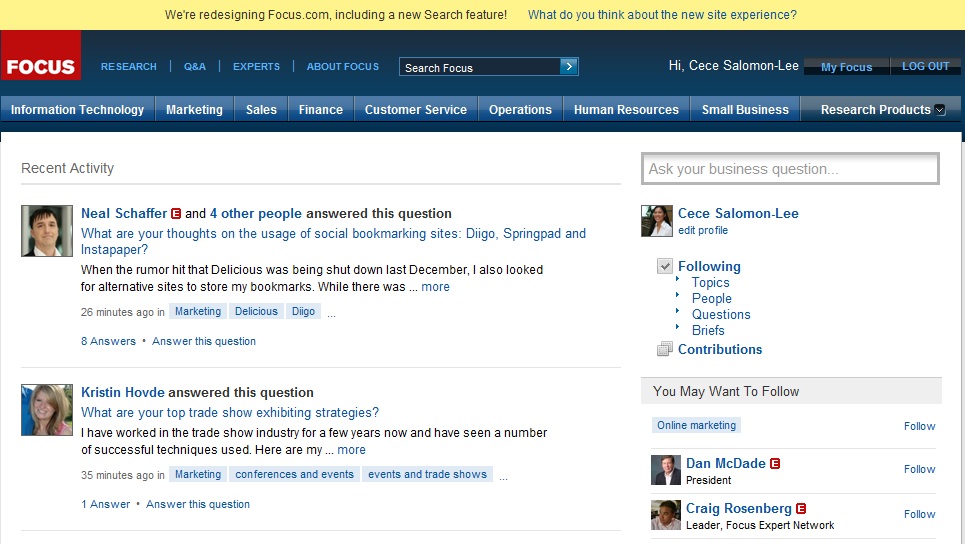The width and height of the screenshot is (965, 544).
Task: Click the Contributions stack icon
Action: point(665,349)
